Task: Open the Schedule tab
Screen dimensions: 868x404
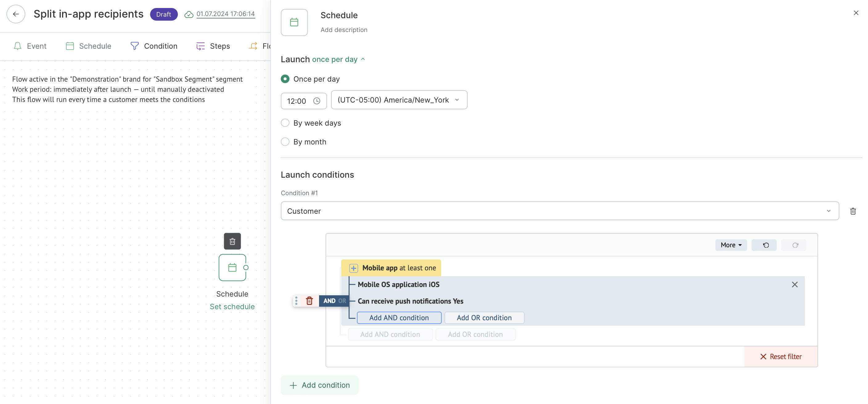Action: click(x=88, y=46)
